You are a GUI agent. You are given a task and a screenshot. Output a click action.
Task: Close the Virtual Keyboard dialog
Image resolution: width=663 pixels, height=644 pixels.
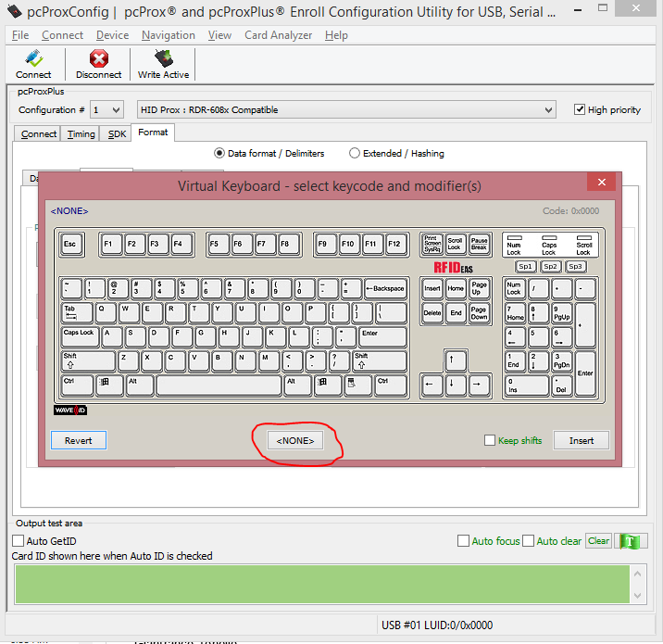(601, 182)
